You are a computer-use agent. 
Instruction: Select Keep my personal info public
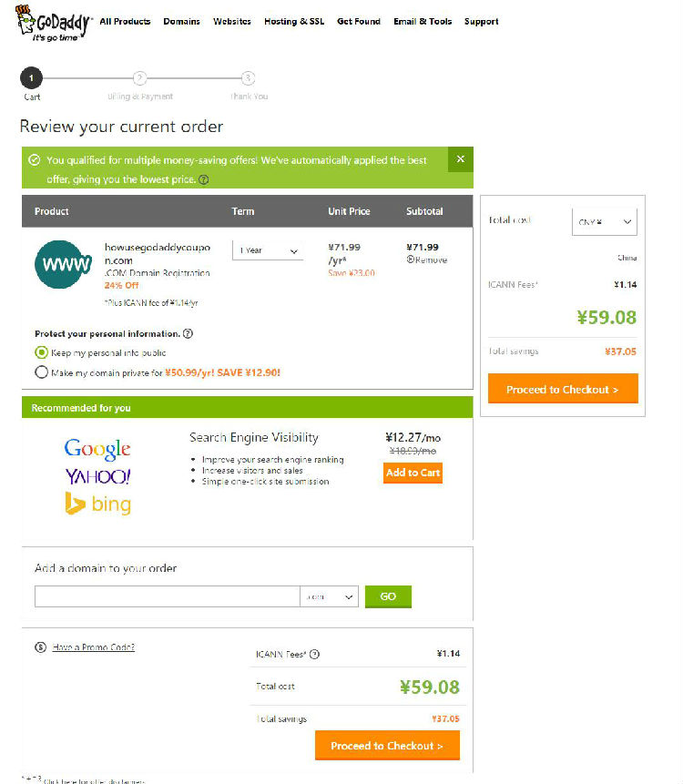coord(41,352)
